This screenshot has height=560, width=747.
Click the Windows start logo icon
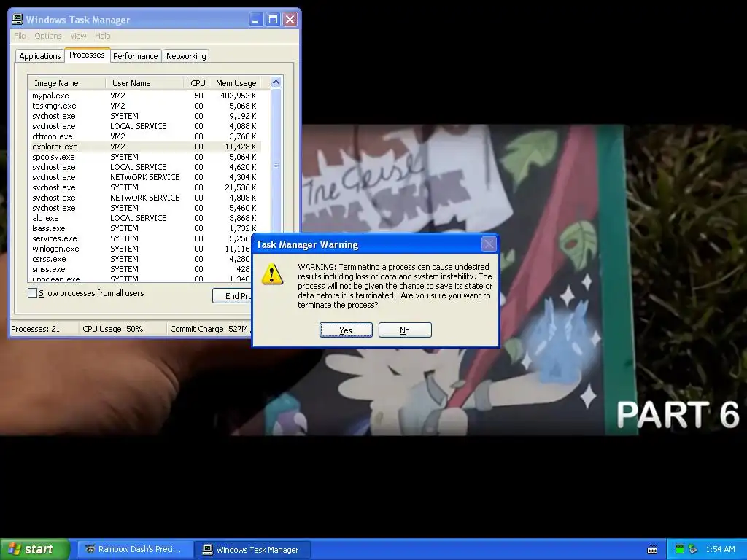pos(15,549)
